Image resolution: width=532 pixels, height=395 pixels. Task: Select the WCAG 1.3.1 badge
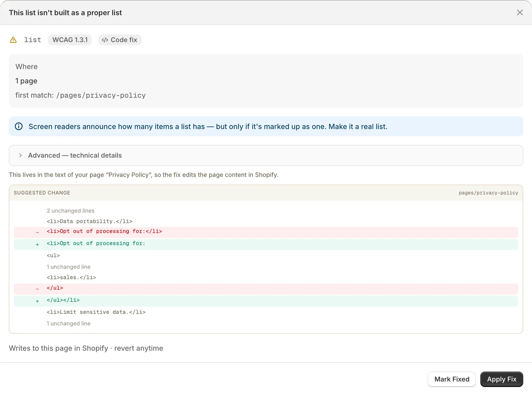(x=70, y=40)
